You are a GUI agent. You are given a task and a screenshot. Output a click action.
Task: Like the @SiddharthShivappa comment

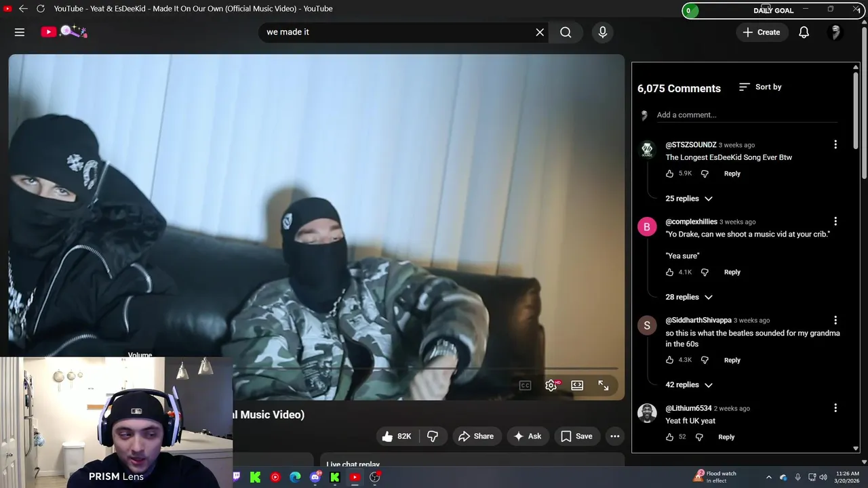pyautogui.click(x=670, y=360)
